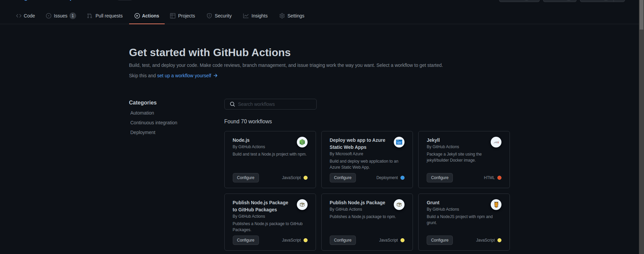Open the Pull requests tab
Viewport: 644px width, 254px height.
105,16
